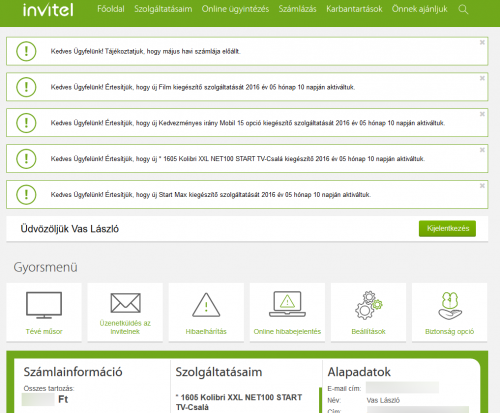Open the Számlázás menu item
This screenshot has height=413, width=500.
[x=297, y=9]
